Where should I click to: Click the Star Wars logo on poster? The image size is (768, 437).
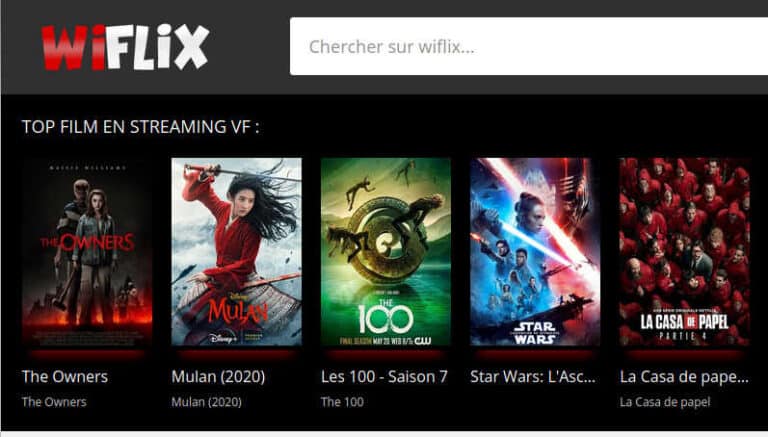(535, 333)
